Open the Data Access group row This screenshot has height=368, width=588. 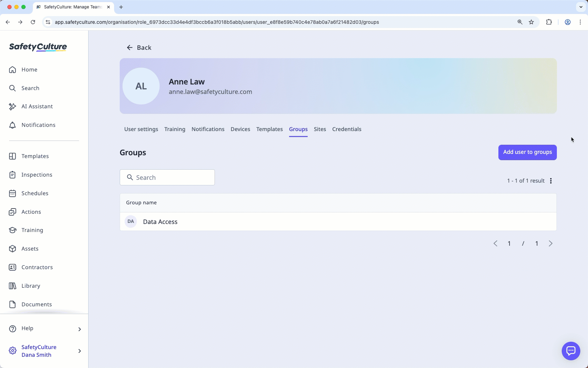pyautogui.click(x=338, y=222)
